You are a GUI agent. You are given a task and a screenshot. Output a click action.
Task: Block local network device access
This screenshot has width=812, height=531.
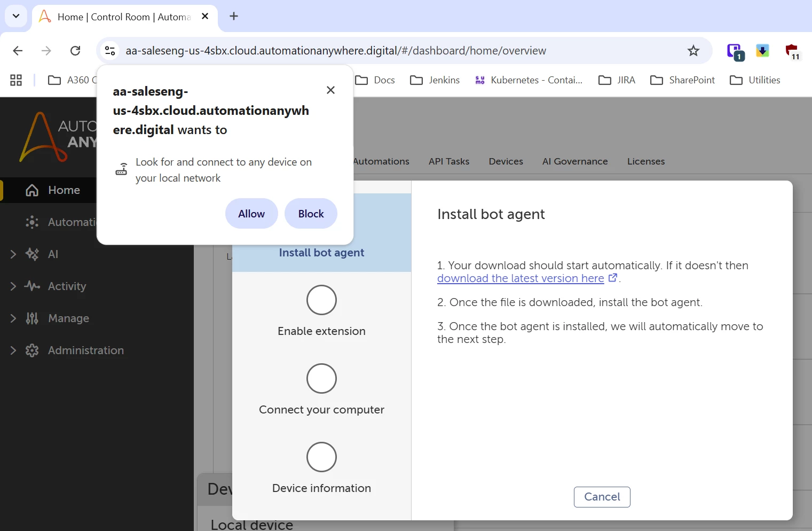[311, 214]
